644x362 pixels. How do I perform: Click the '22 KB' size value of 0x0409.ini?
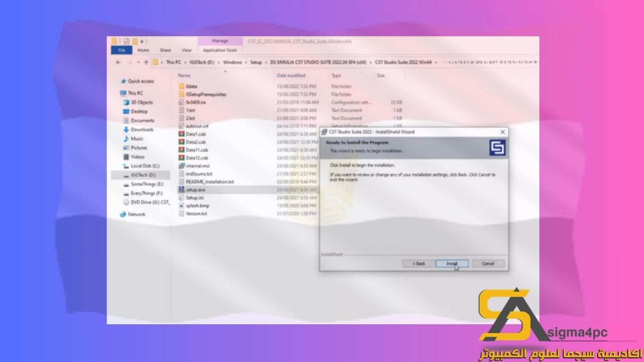[396, 102]
